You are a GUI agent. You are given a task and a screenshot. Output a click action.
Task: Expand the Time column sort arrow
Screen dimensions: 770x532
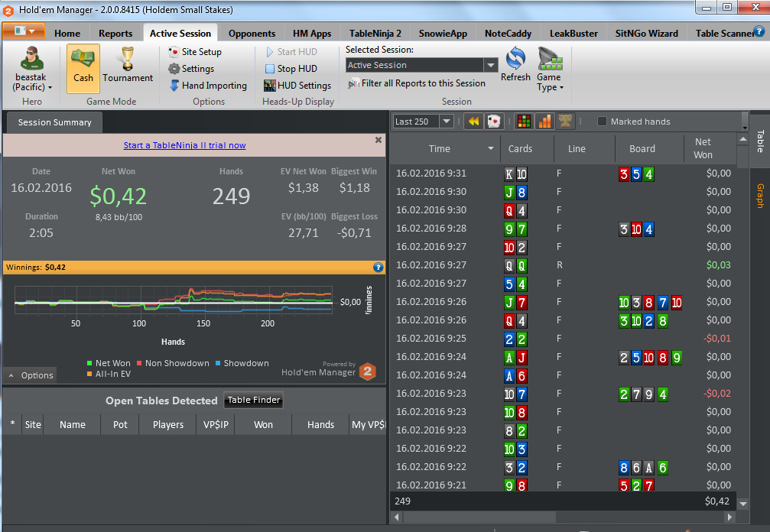(x=491, y=148)
